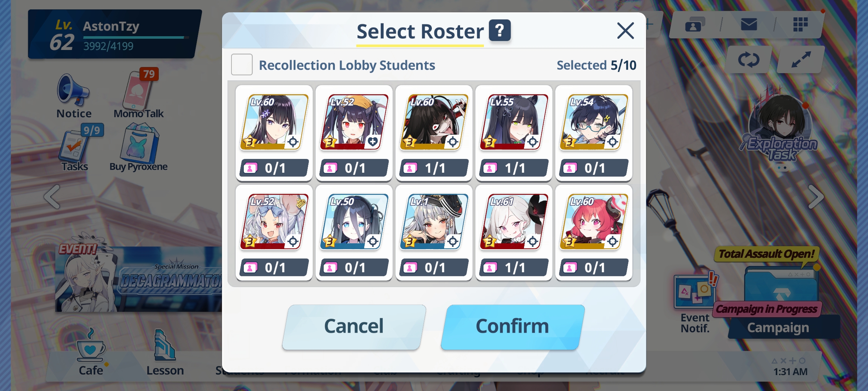This screenshot has height=391, width=868.
Task: Open the Lesson menu item
Action: pyautogui.click(x=165, y=352)
